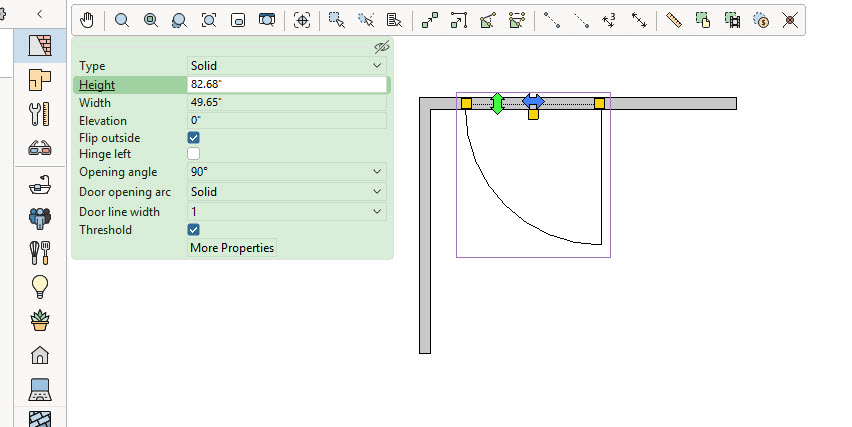This screenshot has width=852, height=427.
Task: Open the Opening angle dropdown
Action: (x=287, y=172)
